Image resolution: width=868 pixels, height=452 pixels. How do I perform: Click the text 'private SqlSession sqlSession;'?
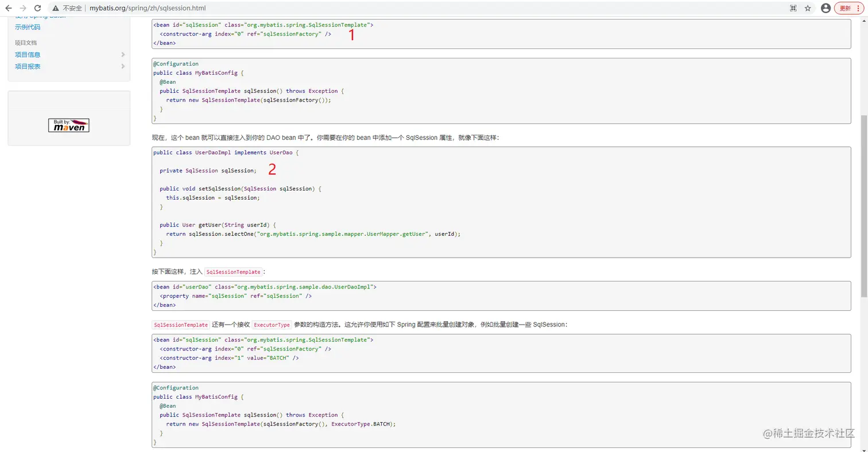click(208, 170)
